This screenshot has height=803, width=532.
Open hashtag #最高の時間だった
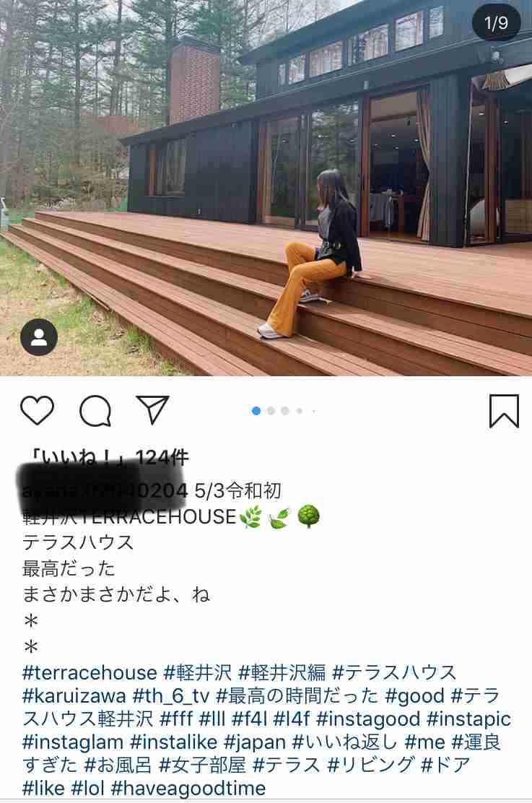click(297, 696)
